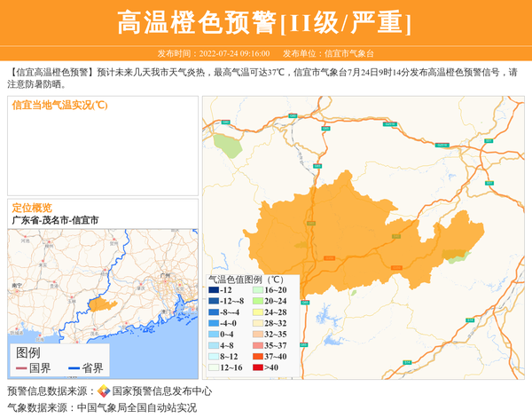
Task: Click the 国家预警信息发布中心 logo icon
Action: (x=103, y=391)
